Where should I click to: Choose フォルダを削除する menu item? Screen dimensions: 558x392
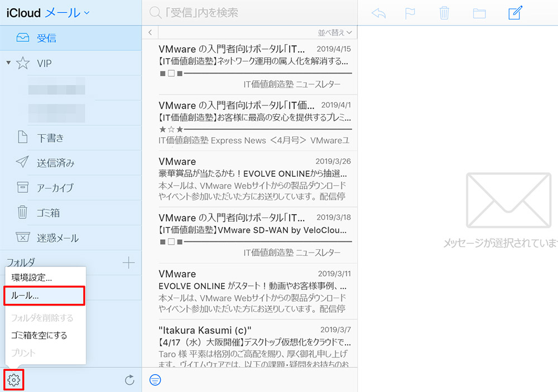point(45,318)
